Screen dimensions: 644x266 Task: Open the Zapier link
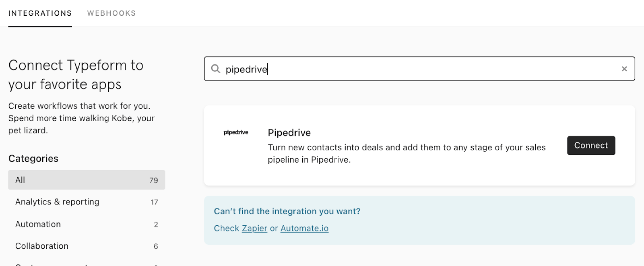pos(254,228)
